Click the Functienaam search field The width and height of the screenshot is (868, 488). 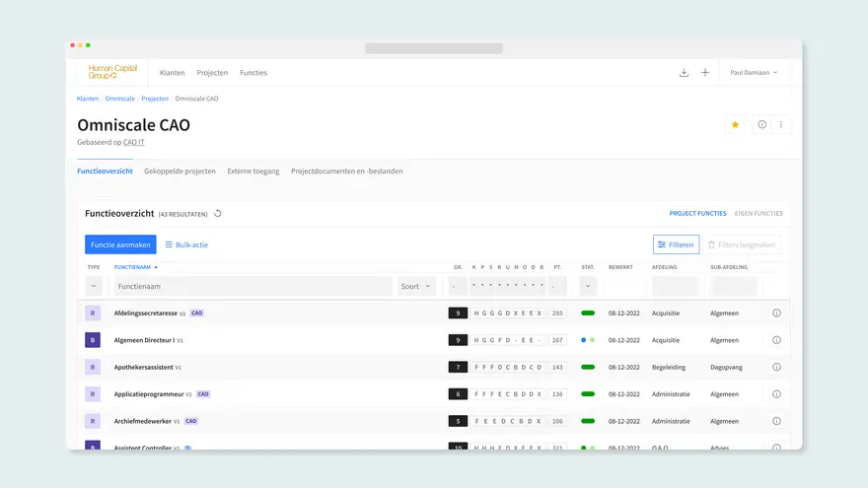pyautogui.click(x=253, y=286)
